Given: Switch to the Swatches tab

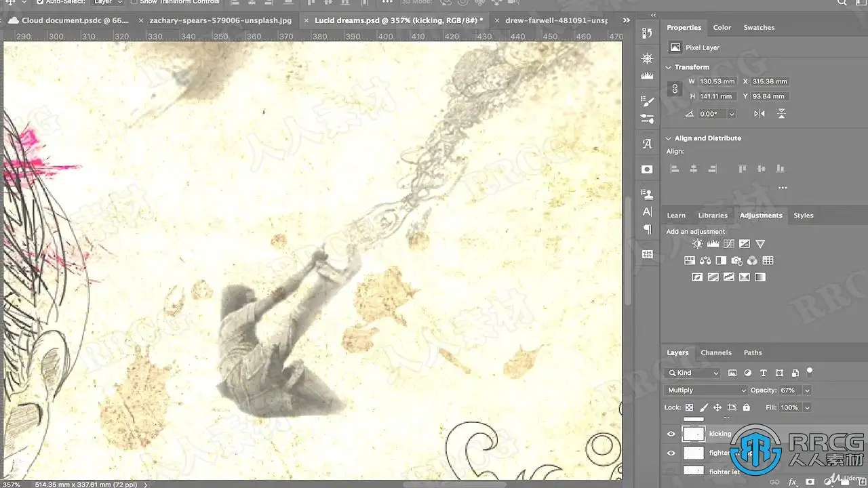Looking at the screenshot, I should tap(759, 28).
